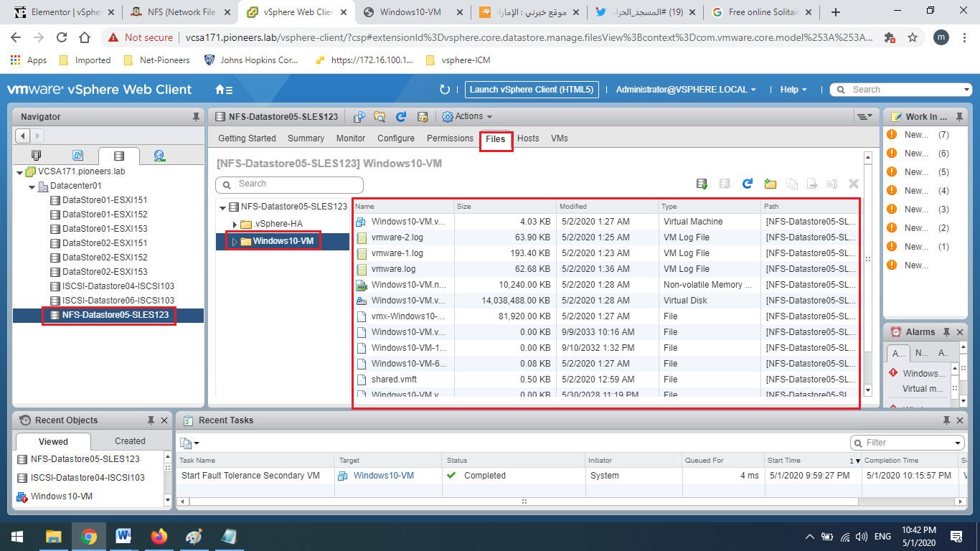The width and height of the screenshot is (980, 551).
Task: Select DataStore01-ESXI151 in Navigator tree
Action: (105, 200)
